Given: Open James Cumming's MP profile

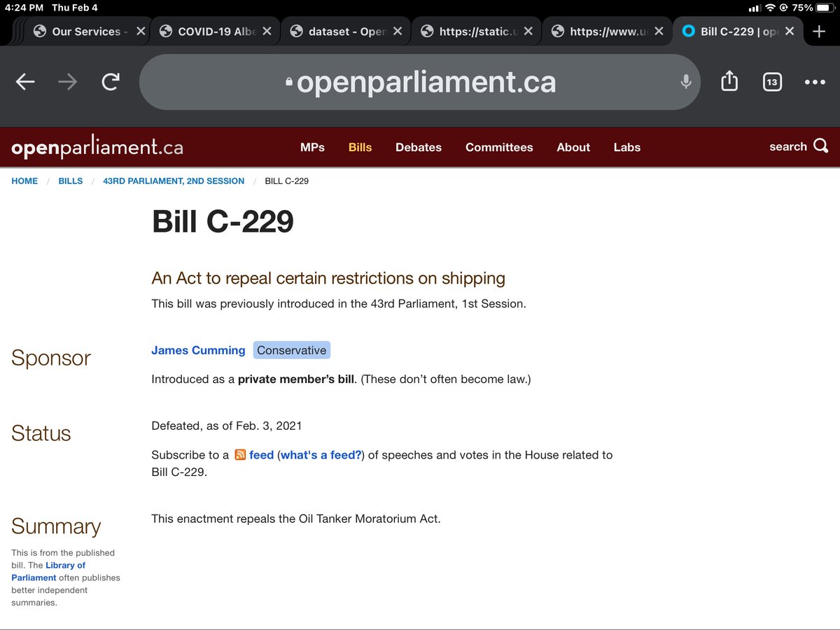Looking at the screenshot, I should [x=198, y=350].
